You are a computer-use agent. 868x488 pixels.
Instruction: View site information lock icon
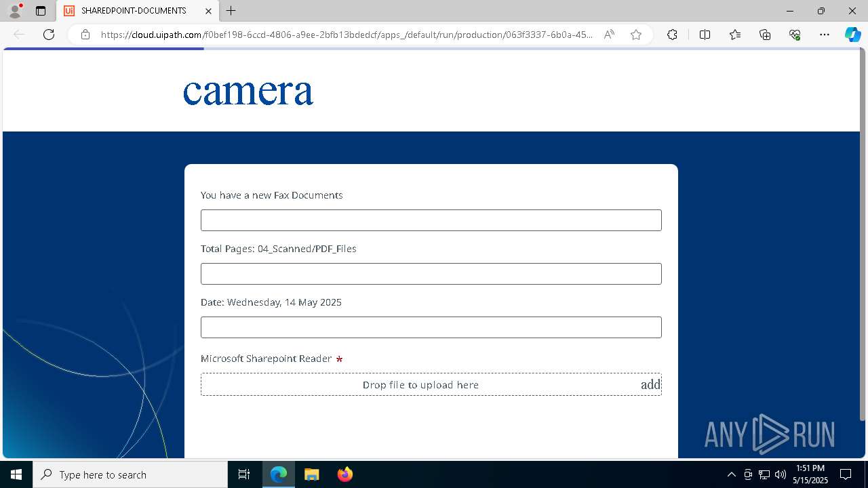click(85, 35)
